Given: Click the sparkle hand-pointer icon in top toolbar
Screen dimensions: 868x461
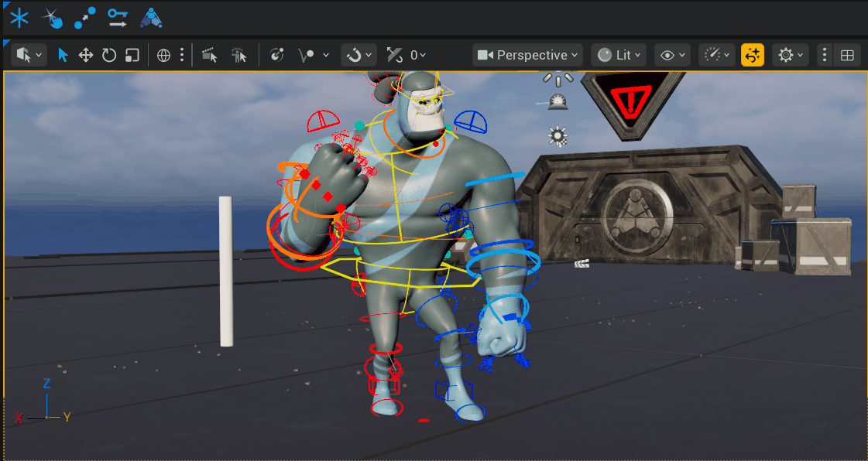Looking at the screenshot, I should (52, 17).
